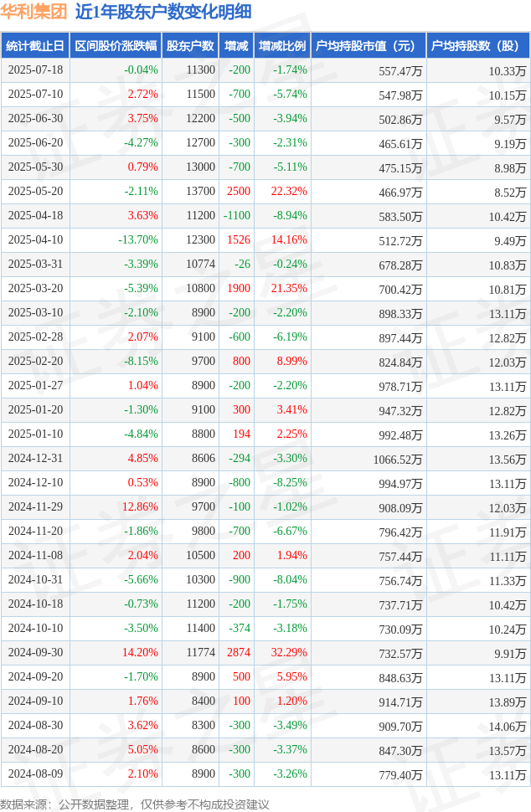Click the 增减比例 column header
Screen dimensions: 531x812
282,45
